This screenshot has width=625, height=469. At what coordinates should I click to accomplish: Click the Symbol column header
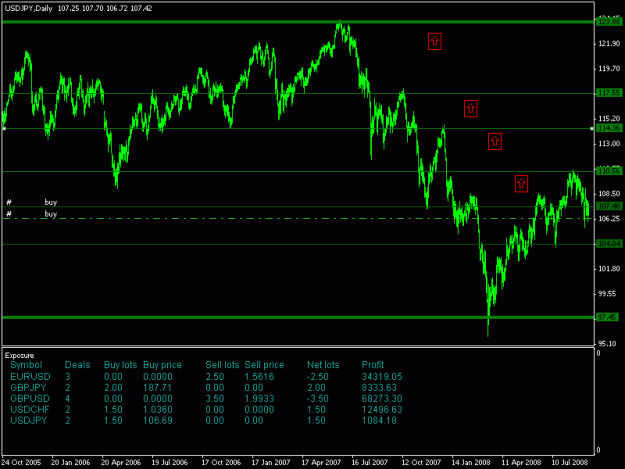click(x=26, y=365)
